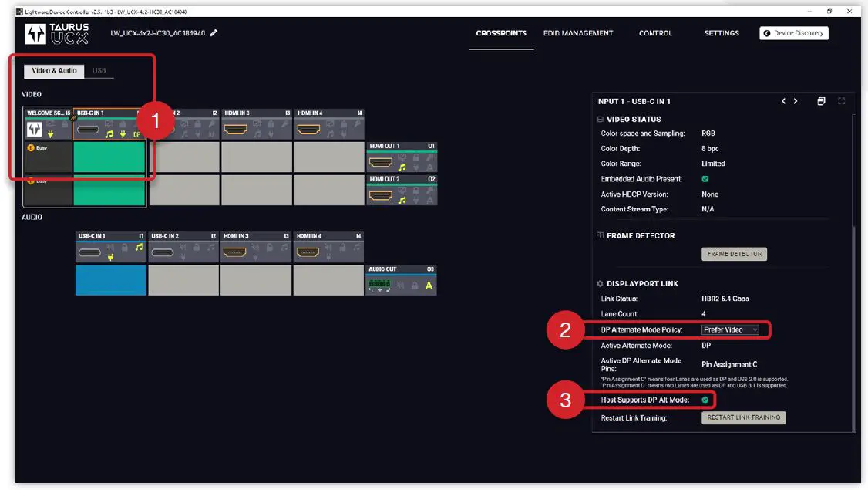Go to the previous port with left arrow
This screenshot has width=868, height=490.
click(783, 101)
